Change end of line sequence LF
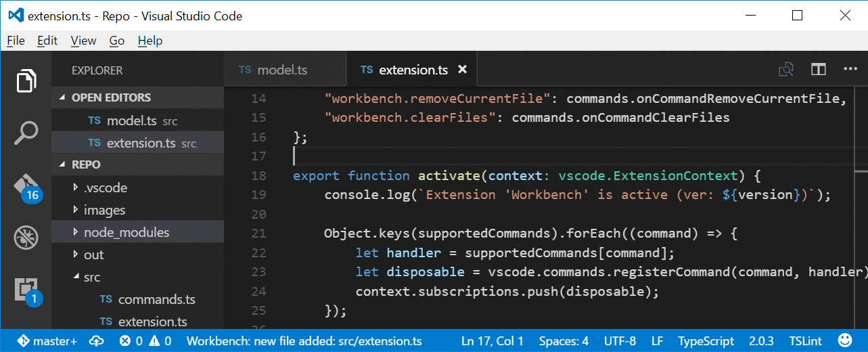This screenshot has height=352, width=868. (x=657, y=340)
